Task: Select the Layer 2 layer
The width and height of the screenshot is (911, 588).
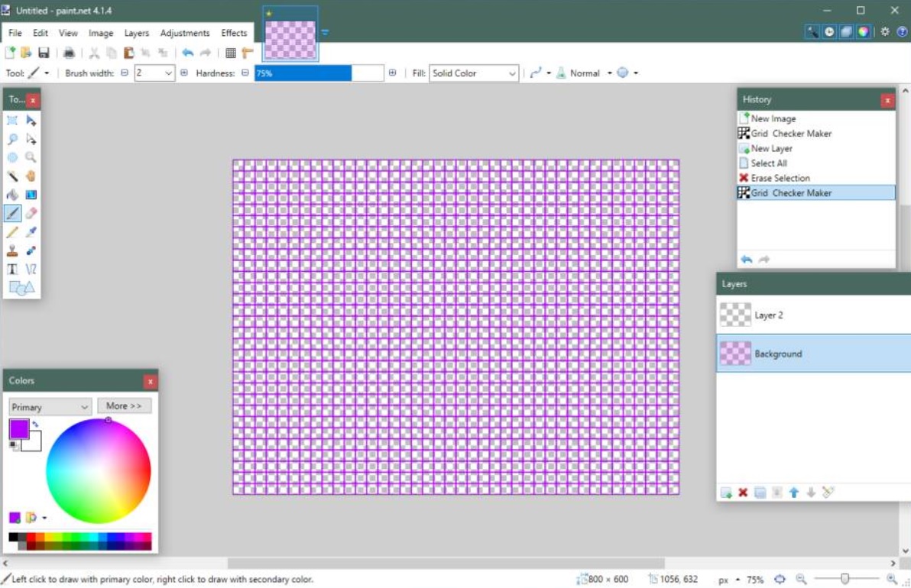Action: (813, 315)
